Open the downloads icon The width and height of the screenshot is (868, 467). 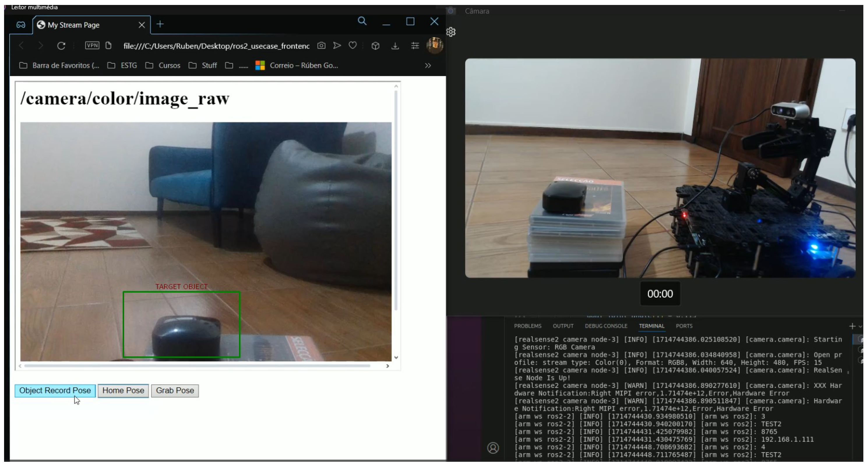395,46
